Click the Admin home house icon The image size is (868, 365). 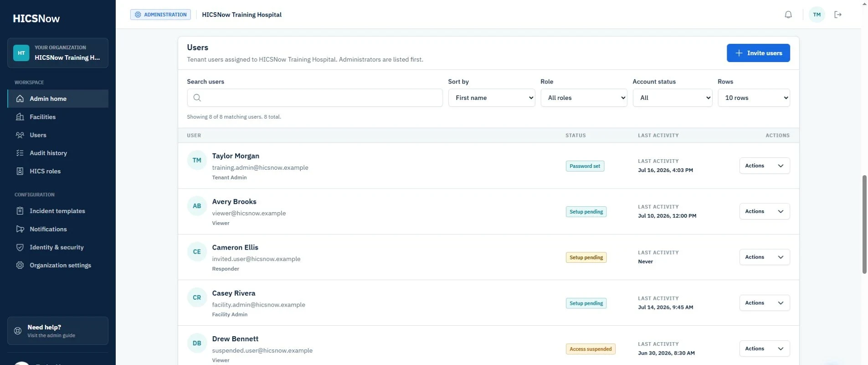[x=20, y=99]
